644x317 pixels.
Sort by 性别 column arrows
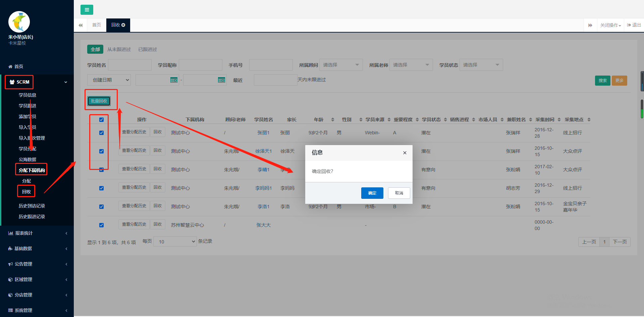361,120
